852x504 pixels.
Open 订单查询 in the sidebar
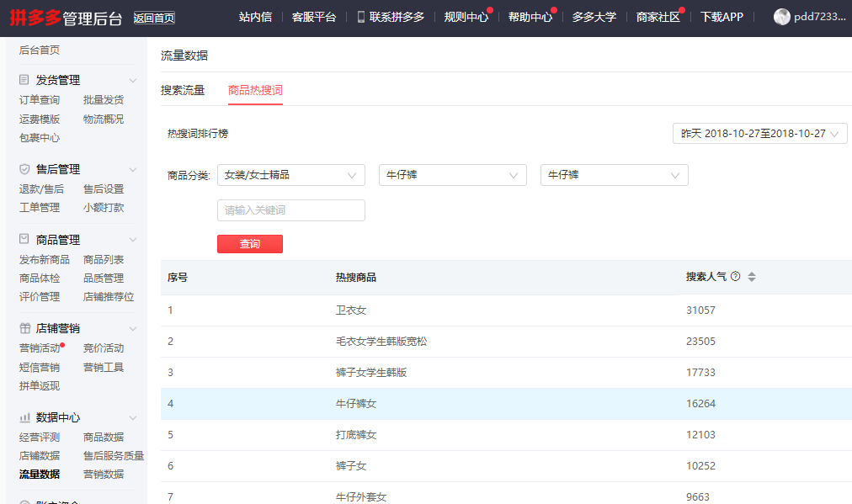pos(39,100)
